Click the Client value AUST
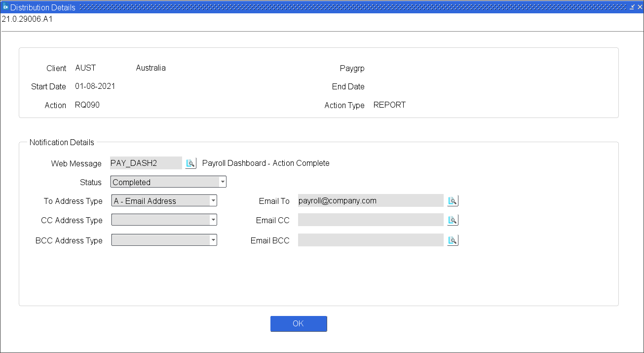Screen dimensions: 644x353 tap(85, 68)
